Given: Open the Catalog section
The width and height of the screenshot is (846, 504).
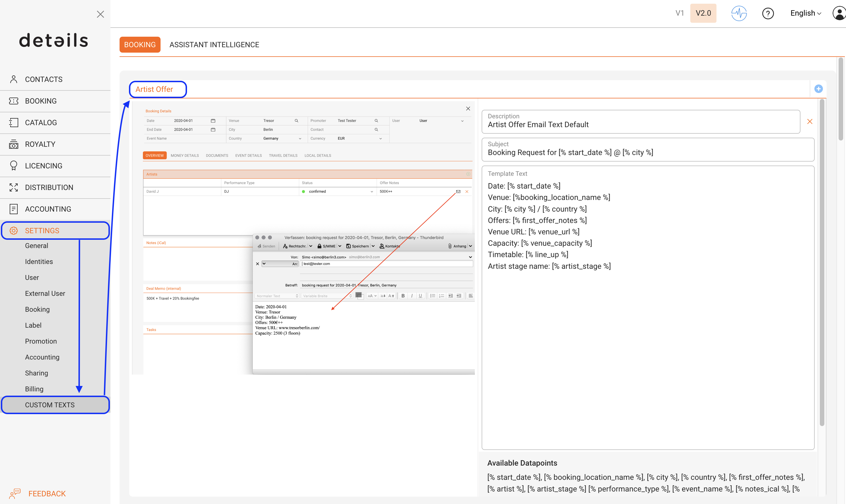Looking at the screenshot, I should [x=55, y=123].
